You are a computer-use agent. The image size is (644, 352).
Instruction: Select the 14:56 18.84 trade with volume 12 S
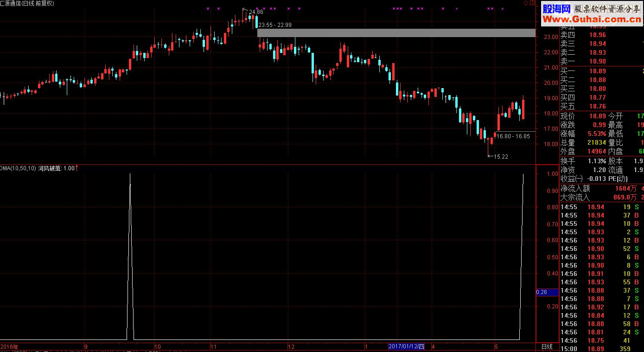[x=602, y=315]
